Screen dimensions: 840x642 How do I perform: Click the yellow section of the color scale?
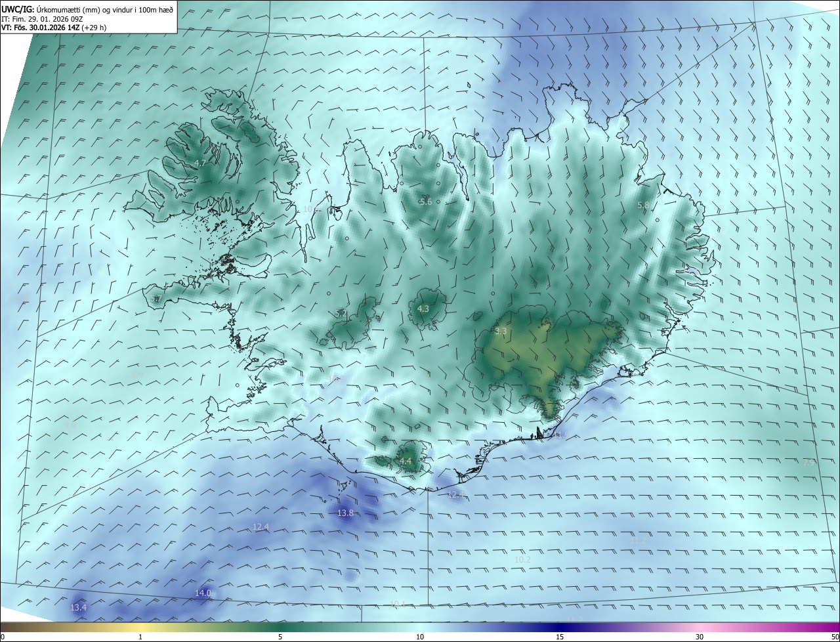[140, 627]
